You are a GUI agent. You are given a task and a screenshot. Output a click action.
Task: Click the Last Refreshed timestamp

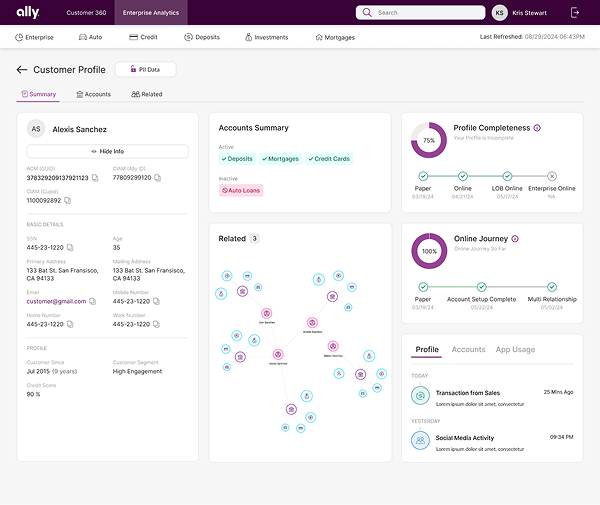pyautogui.click(x=532, y=37)
